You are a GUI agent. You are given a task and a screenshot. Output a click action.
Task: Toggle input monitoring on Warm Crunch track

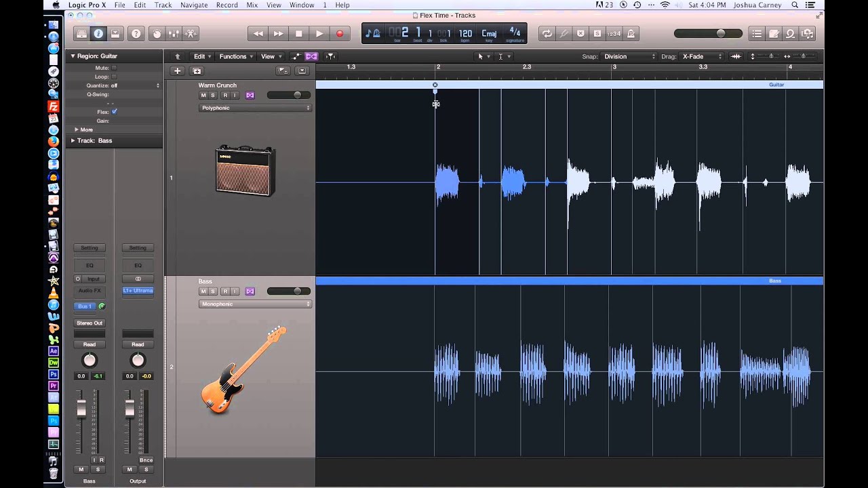tap(235, 96)
